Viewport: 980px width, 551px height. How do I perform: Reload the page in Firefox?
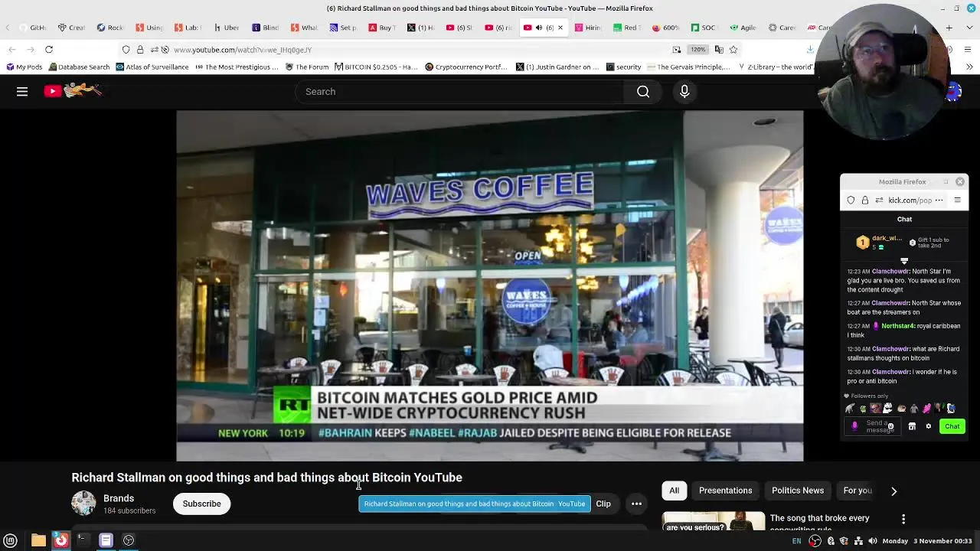pos(49,50)
